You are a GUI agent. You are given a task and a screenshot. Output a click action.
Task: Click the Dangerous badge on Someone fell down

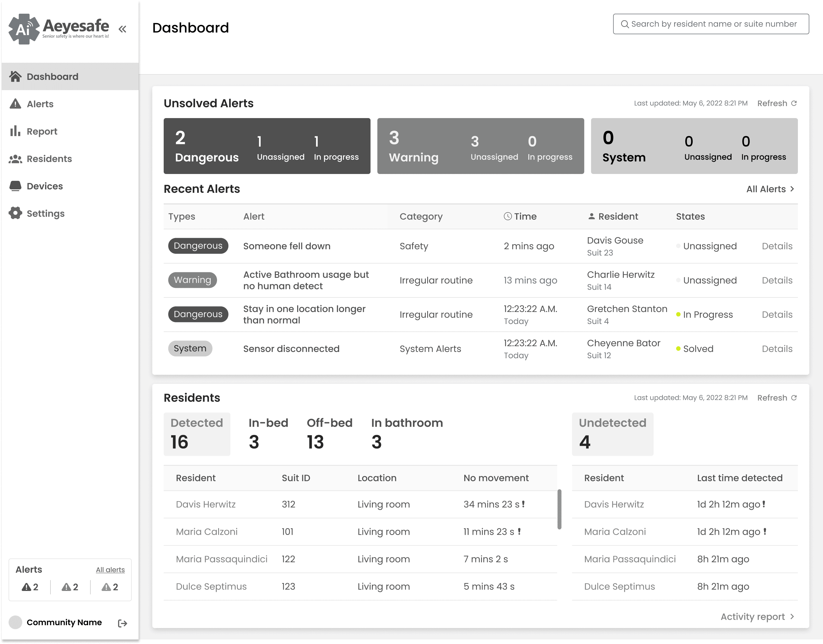pos(198,246)
